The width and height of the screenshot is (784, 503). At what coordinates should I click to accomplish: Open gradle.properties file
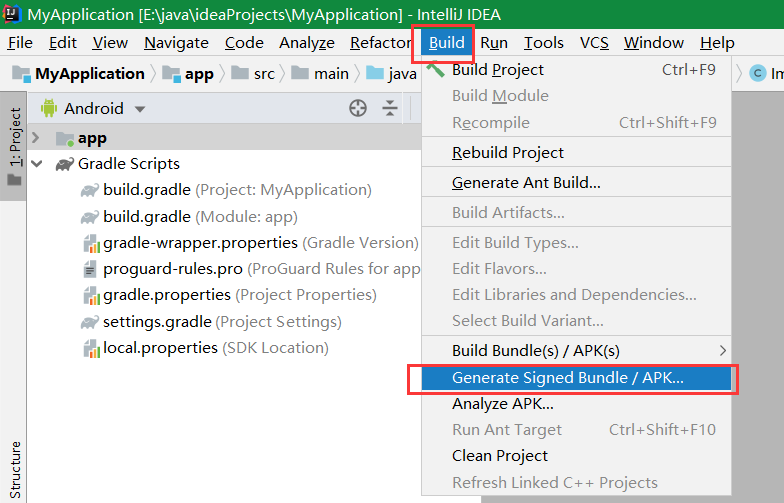[240, 295]
